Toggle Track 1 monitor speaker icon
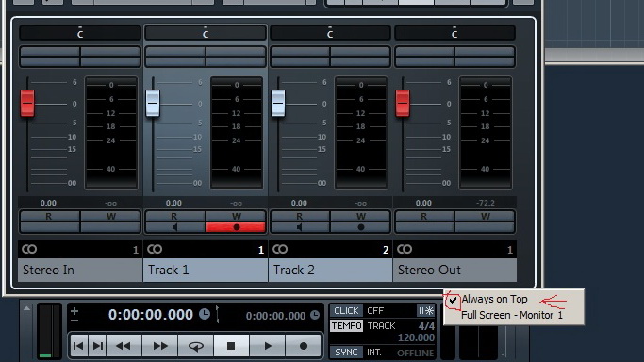644x362 pixels. tap(175, 227)
